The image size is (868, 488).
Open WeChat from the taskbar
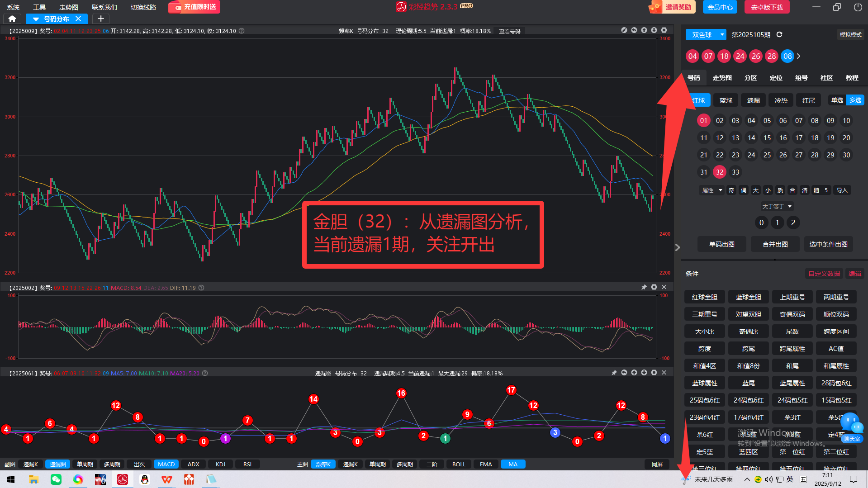pos(56,479)
